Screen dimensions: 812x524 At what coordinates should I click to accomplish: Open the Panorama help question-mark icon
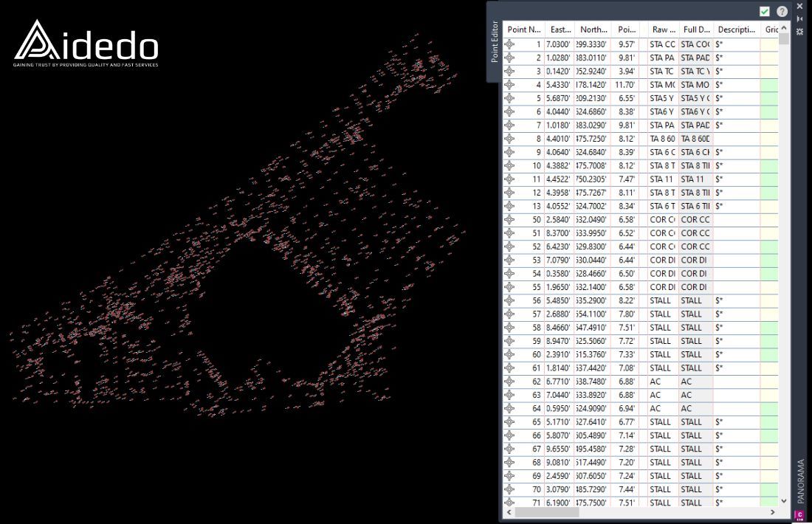[782, 11]
